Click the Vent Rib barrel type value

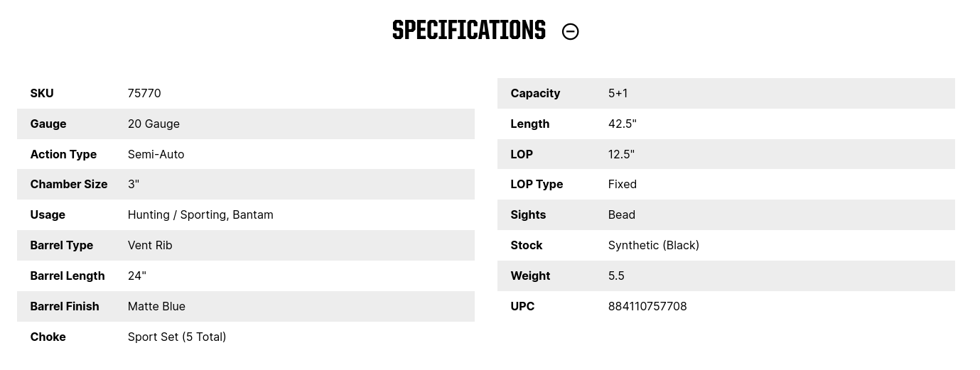150,245
